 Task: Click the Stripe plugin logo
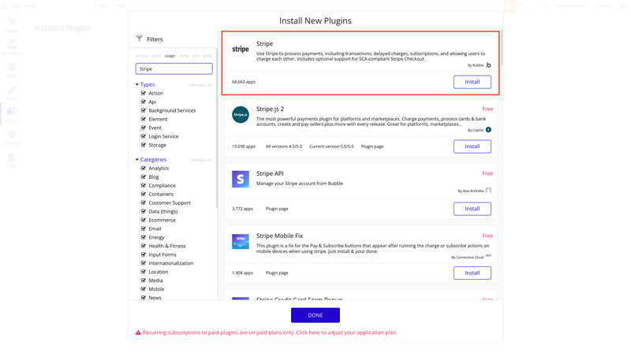tap(241, 49)
